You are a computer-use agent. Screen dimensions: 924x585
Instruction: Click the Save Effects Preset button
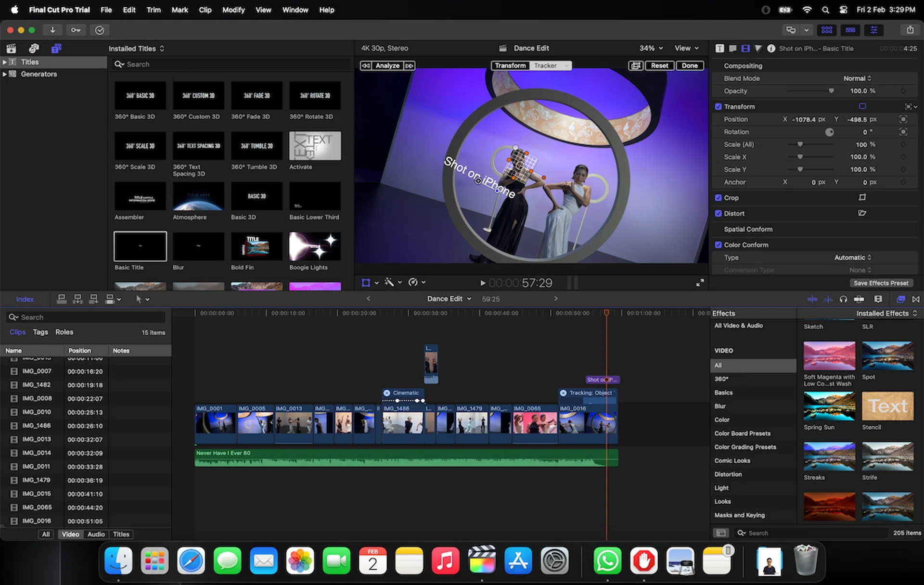click(x=881, y=283)
